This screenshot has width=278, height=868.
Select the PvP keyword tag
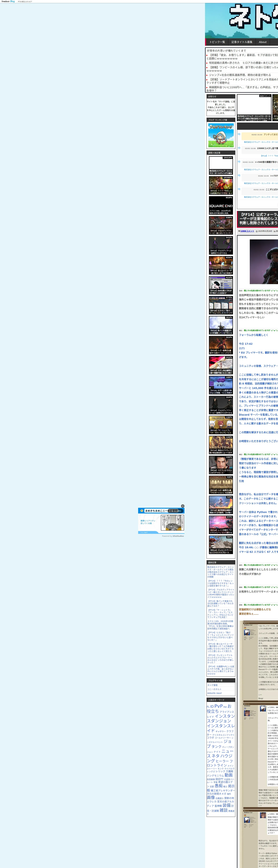click(x=218, y=706)
